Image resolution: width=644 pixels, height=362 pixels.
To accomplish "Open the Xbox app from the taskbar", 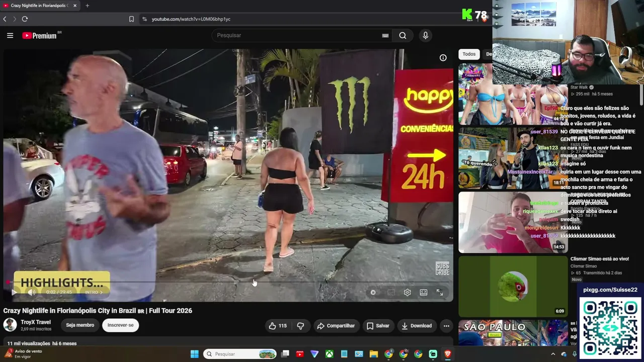I will [329, 354].
